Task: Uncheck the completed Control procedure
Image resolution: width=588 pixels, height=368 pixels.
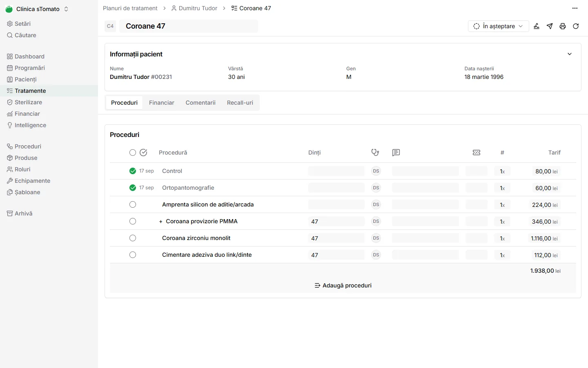Action: (133, 171)
